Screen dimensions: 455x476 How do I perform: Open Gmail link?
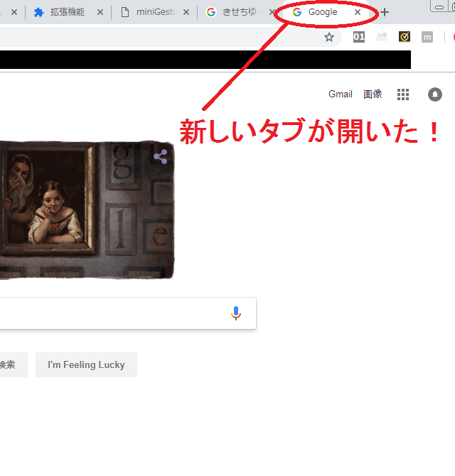(x=341, y=94)
